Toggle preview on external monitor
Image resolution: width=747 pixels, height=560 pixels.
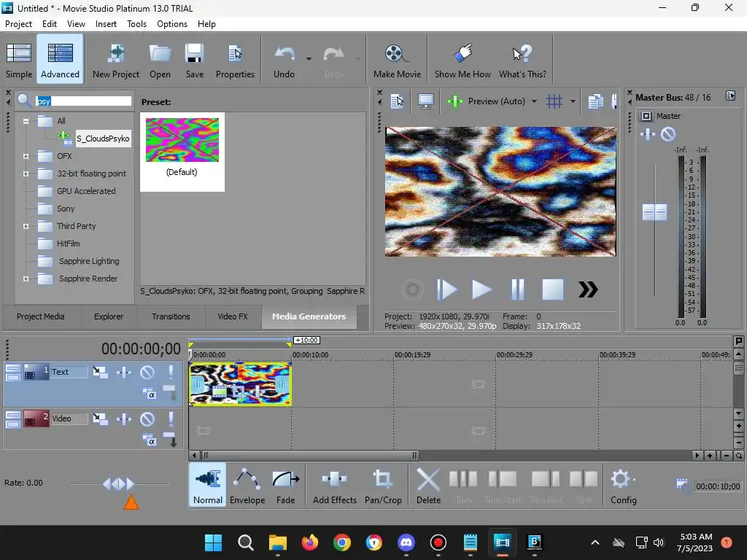click(x=425, y=101)
